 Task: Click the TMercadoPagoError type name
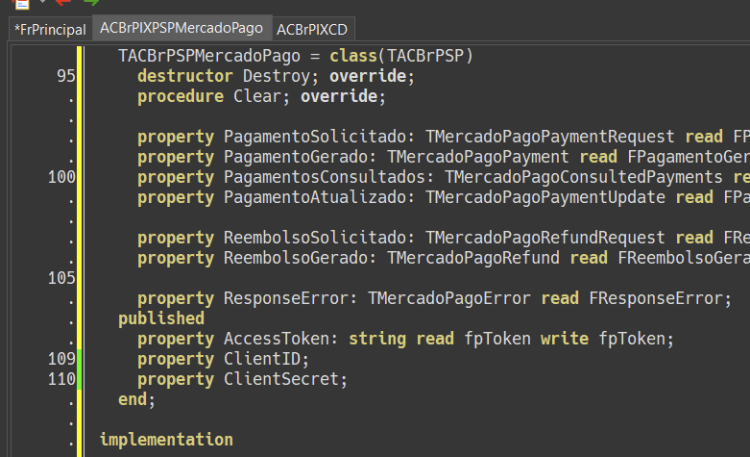point(449,299)
